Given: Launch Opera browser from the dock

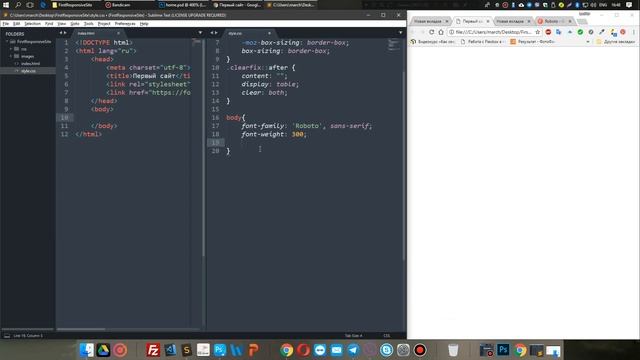Looking at the screenshot, I should pyautogui.click(x=303, y=350).
